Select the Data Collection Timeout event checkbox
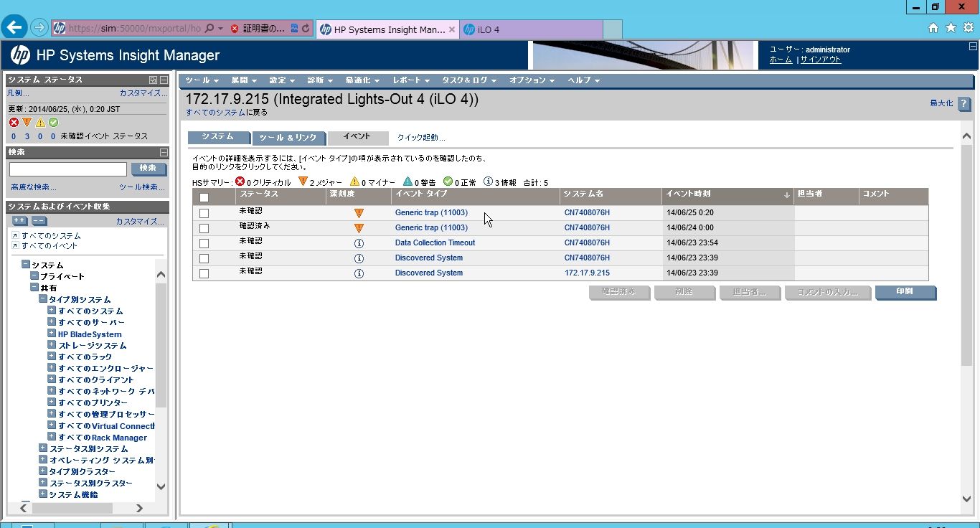The width and height of the screenshot is (980, 528). (204, 243)
